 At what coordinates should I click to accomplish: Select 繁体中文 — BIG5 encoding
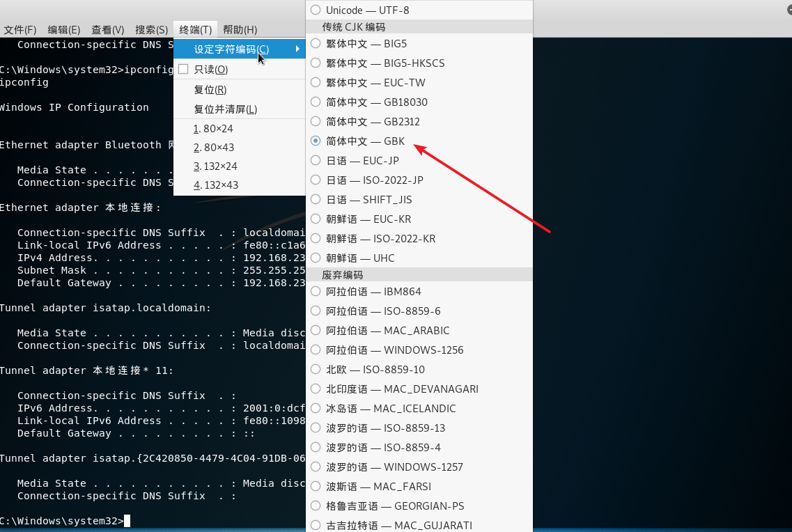coord(366,44)
